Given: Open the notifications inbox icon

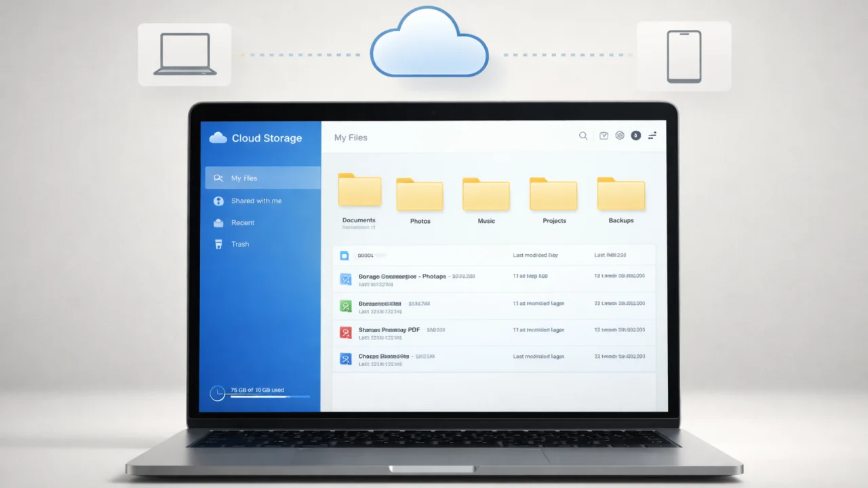Looking at the screenshot, I should click(604, 136).
